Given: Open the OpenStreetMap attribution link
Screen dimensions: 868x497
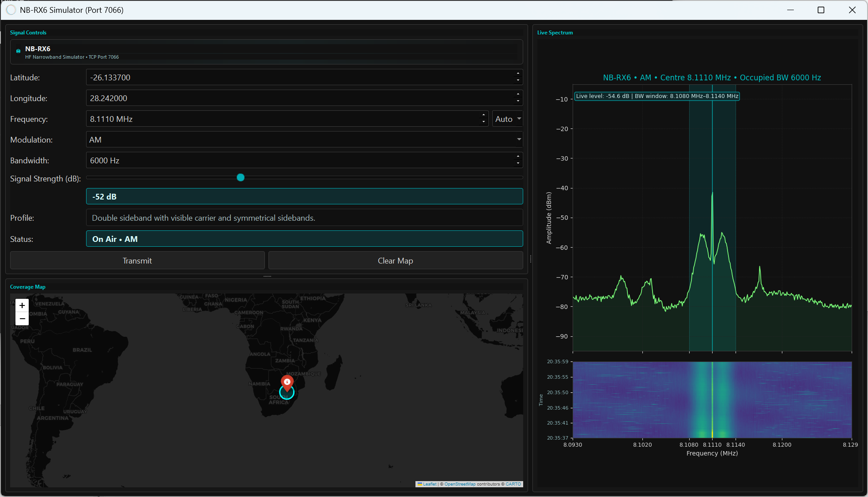Looking at the screenshot, I should click(x=460, y=484).
